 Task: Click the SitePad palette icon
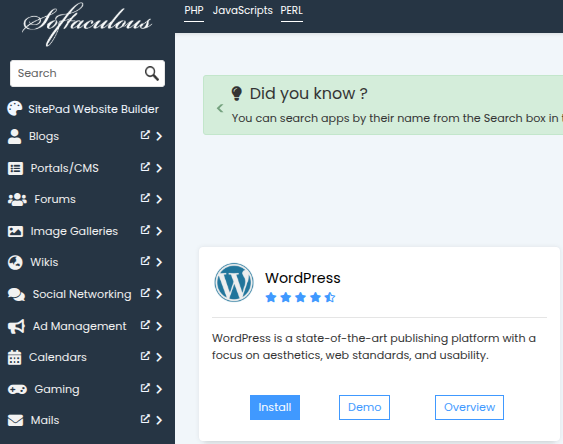pyautogui.click(x=15, y=108)
